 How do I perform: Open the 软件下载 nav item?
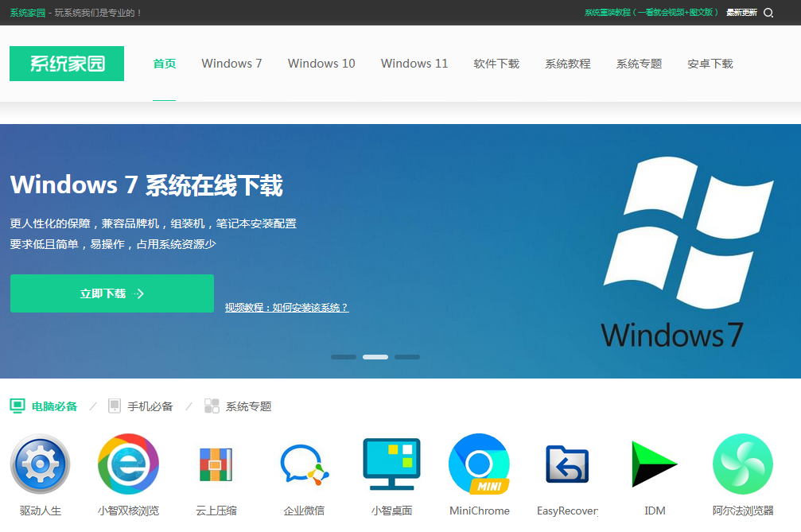tap(496, 64)
